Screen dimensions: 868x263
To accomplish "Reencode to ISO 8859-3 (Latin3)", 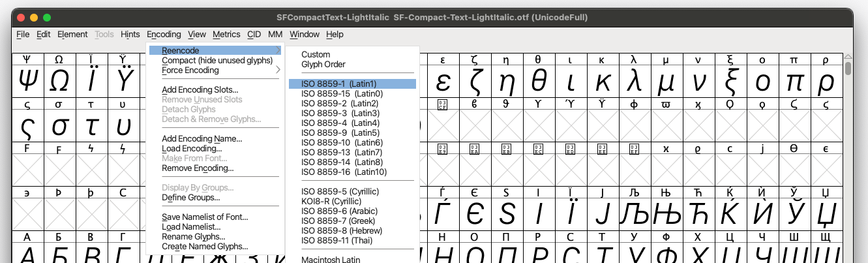I will tap(352, 113).
